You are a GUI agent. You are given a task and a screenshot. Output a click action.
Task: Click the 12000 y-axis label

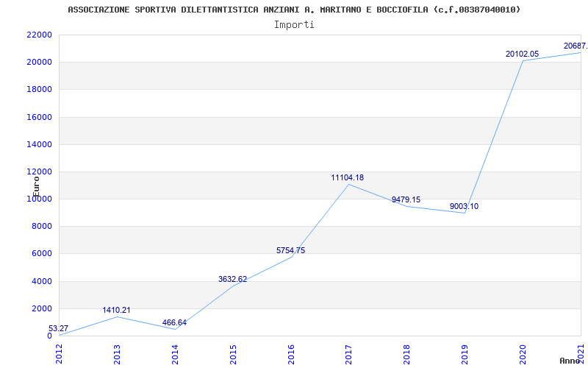coord(39,172)
